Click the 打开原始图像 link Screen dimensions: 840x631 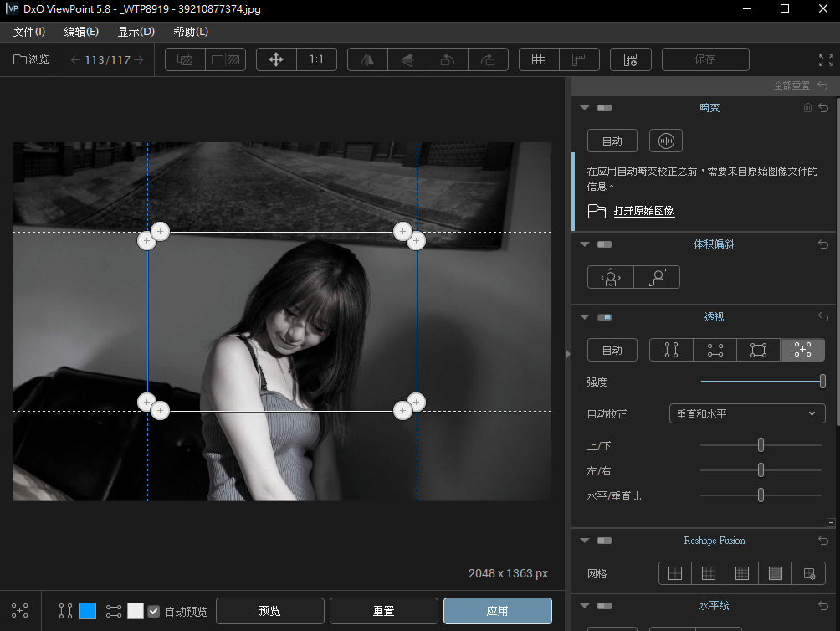tap(643, 211)
